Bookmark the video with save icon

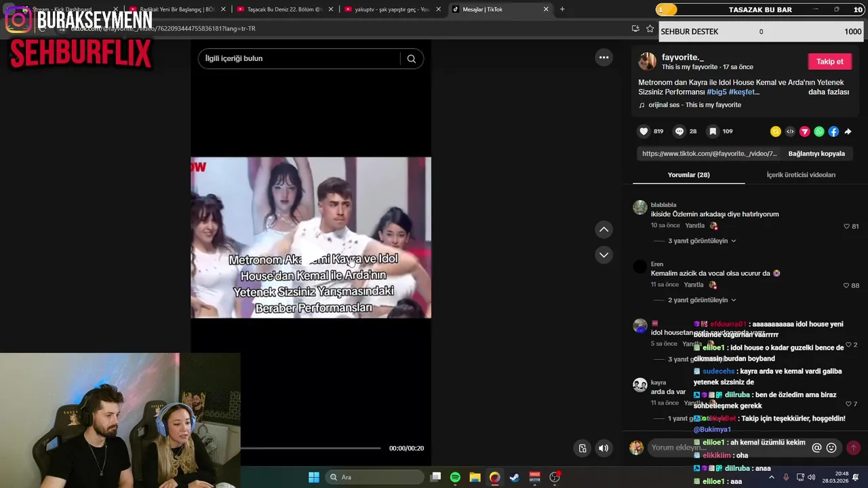(x=713, y=131)
